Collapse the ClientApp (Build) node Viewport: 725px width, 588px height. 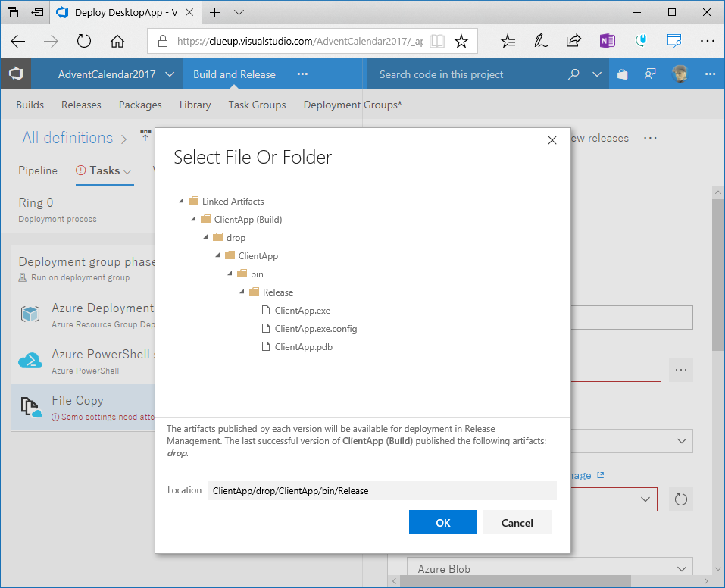[x=193, y=219]
